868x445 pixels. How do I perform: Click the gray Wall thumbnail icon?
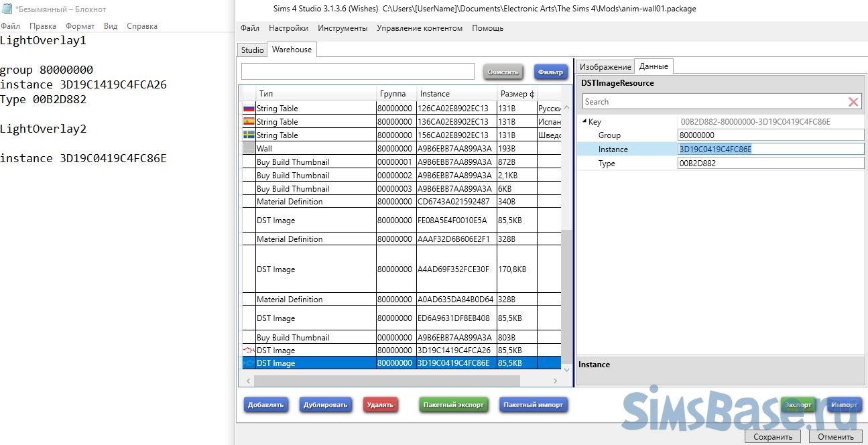249,148
